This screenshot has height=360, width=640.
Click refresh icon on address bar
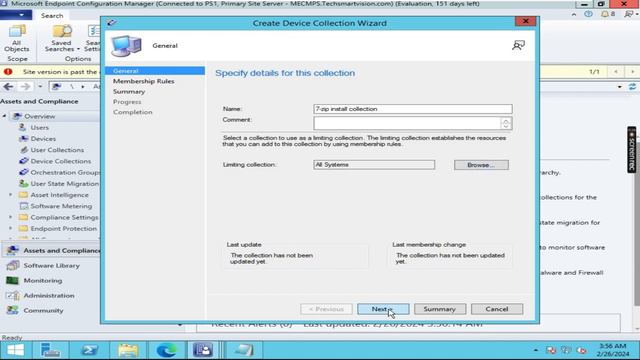tap(632, 87)
